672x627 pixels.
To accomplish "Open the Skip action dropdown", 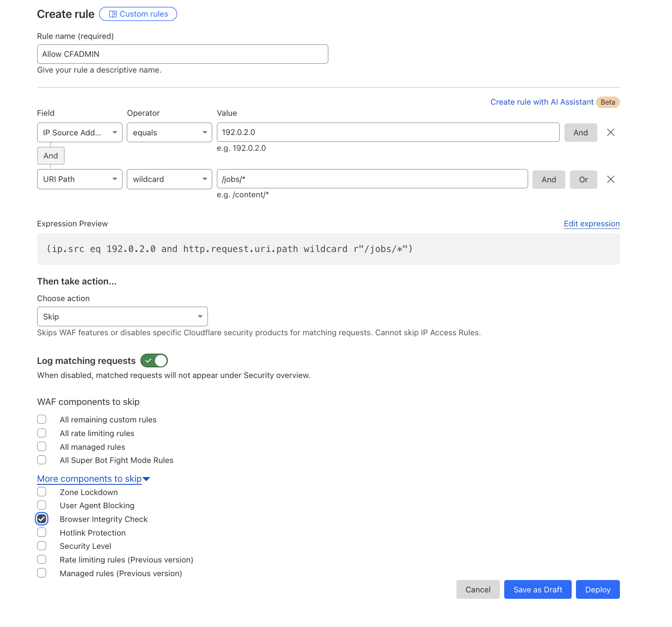I will (x=123, y=316).
